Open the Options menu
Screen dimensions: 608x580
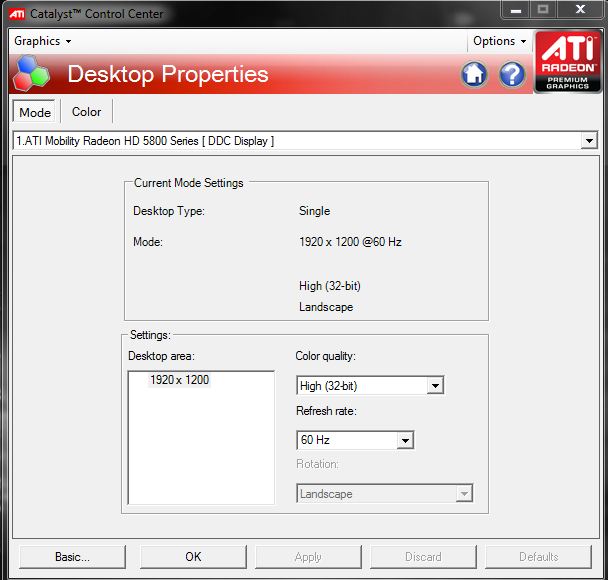(x=499, y=41)
